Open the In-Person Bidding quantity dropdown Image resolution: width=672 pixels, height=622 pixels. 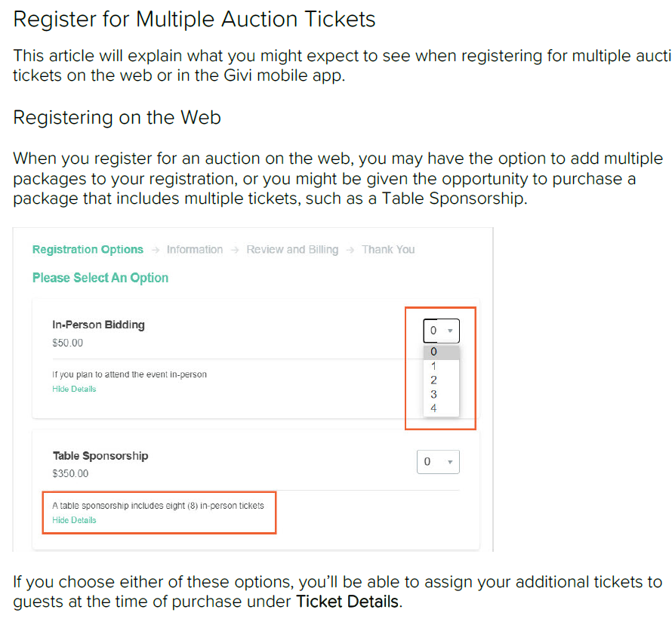coord(441,331)
